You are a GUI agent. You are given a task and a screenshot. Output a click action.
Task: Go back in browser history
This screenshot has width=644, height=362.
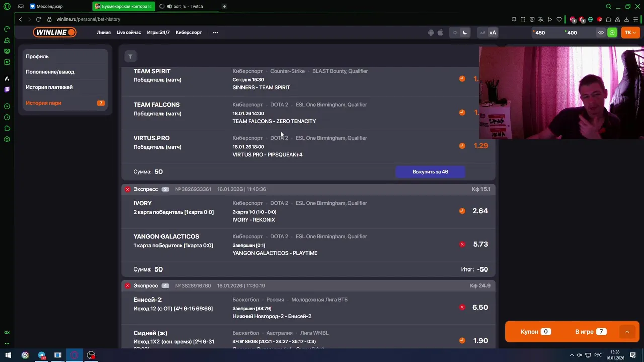point(20,19)
